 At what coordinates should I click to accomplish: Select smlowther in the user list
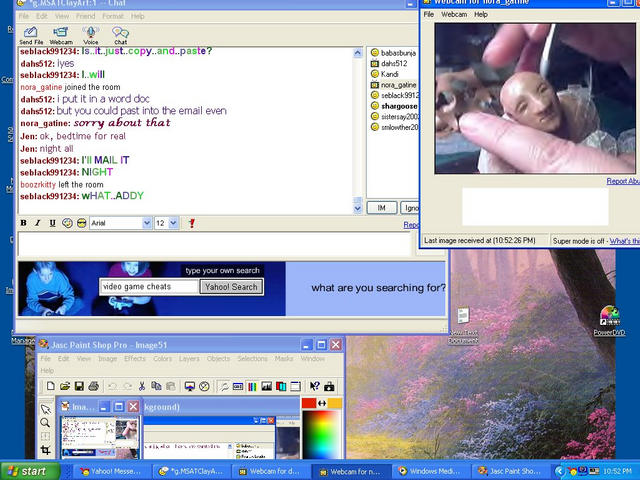[x=394, y=127]
